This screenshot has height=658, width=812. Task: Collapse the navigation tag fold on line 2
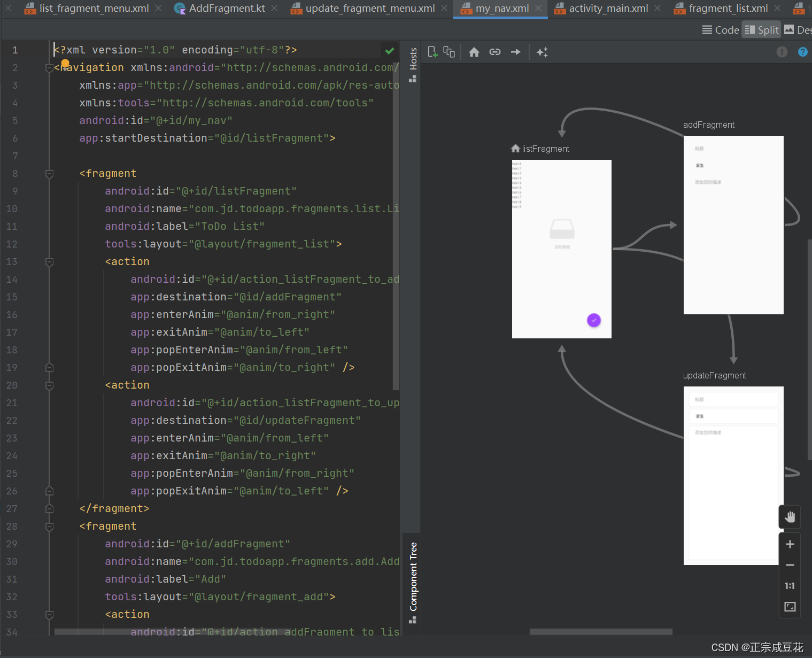[x=49, y=68]
